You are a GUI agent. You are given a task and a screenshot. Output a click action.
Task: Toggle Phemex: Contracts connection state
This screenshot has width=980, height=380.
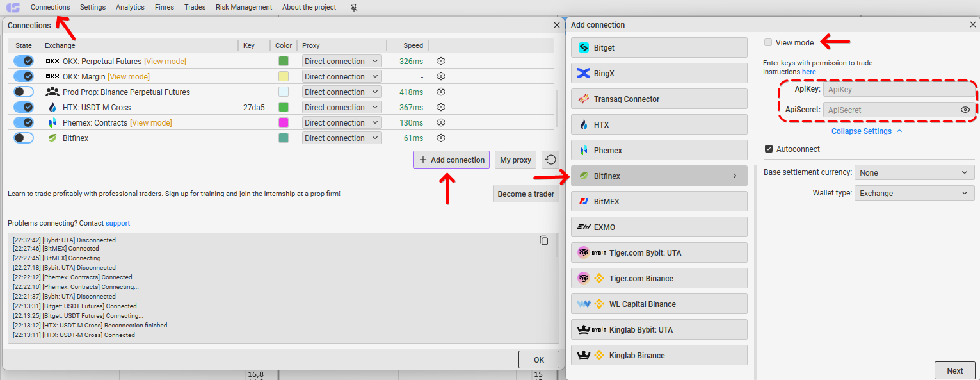point(24,122)
